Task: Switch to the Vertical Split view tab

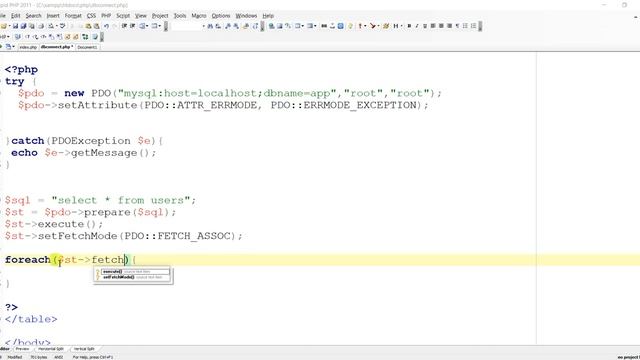Action: (x=84, y=349)
